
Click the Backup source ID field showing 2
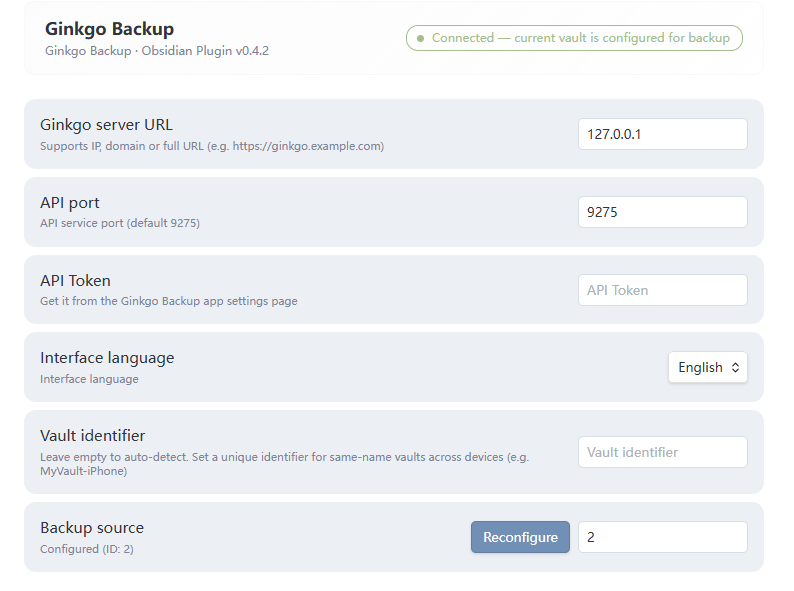point(662,537)
